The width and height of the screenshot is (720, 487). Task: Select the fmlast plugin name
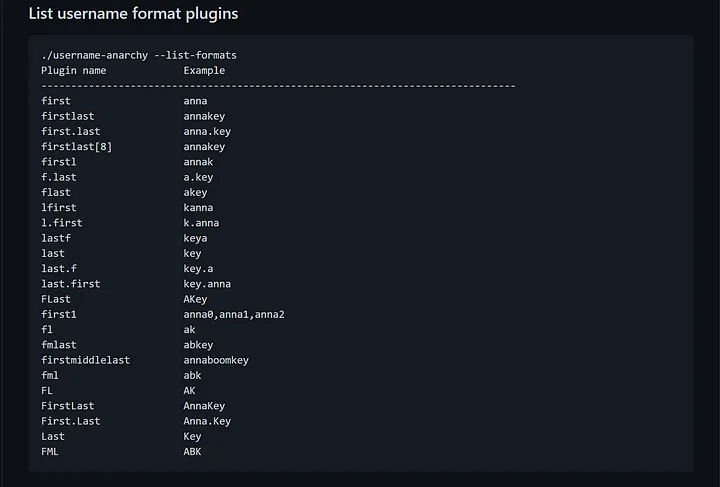[x=58, y=345]
